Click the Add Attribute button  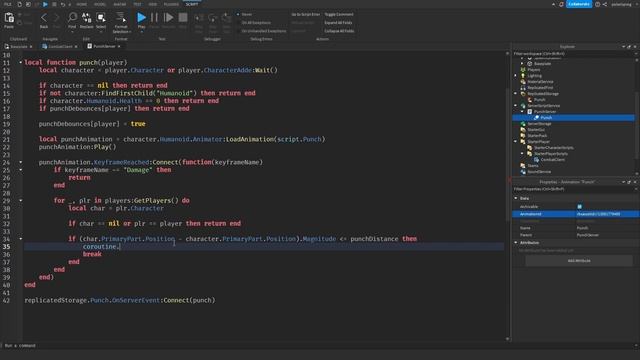[579, 260]
